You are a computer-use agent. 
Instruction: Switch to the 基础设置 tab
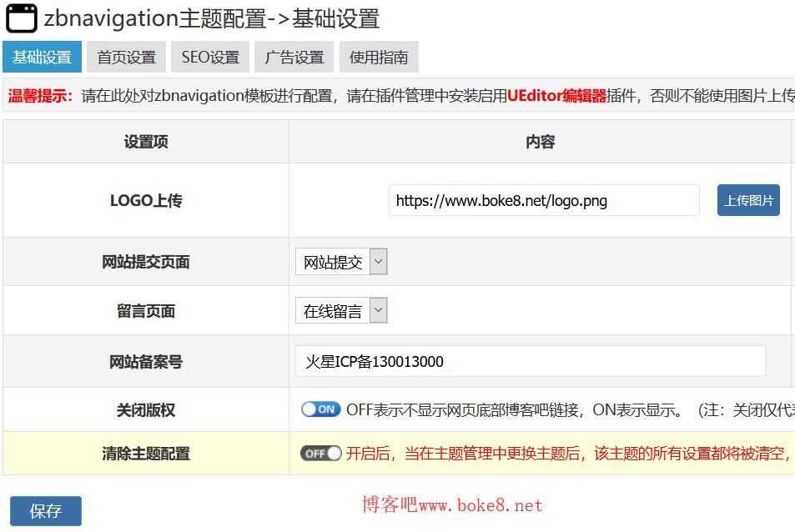coord(42,57)
